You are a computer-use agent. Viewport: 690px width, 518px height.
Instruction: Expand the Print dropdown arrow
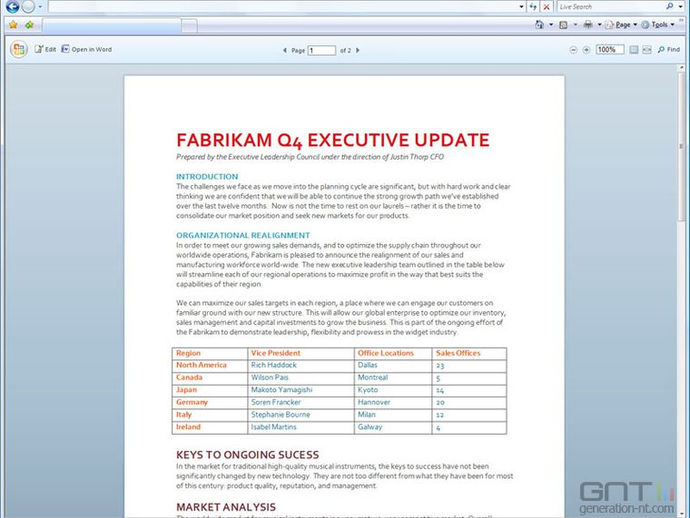click(x=599, y=25)
